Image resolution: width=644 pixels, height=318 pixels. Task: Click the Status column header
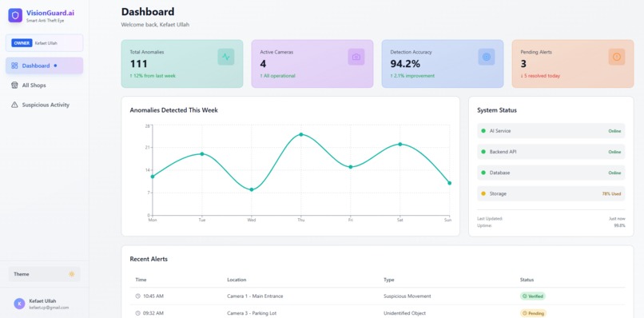tap(527, 280)
